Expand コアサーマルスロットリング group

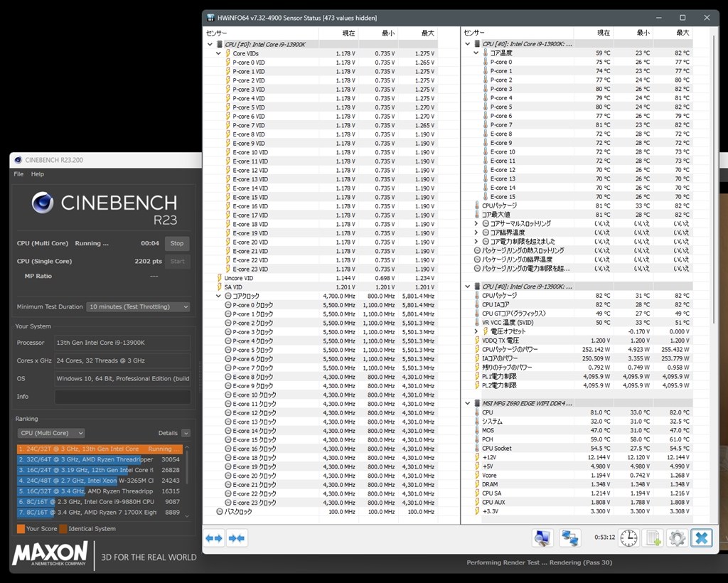tap(476, 224)
